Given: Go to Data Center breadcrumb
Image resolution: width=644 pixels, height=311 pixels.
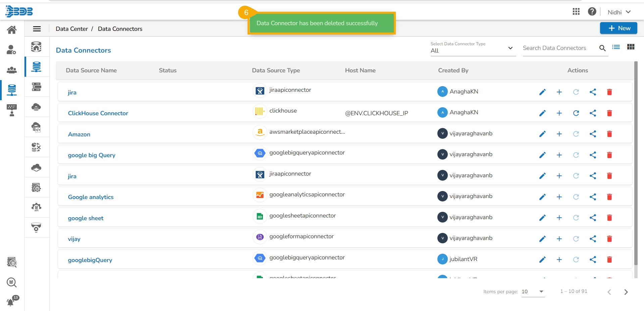Looking at the screenshot, I should 72,29.
